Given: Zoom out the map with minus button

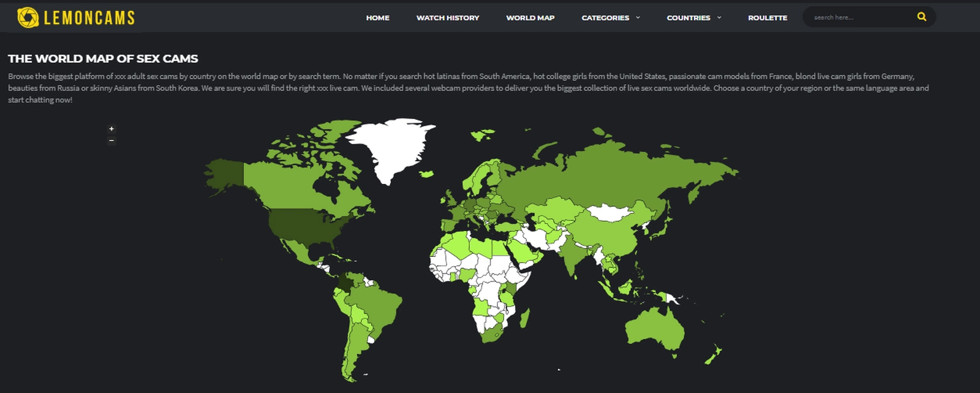Looking at the screenshot, I should click(111, 140).
